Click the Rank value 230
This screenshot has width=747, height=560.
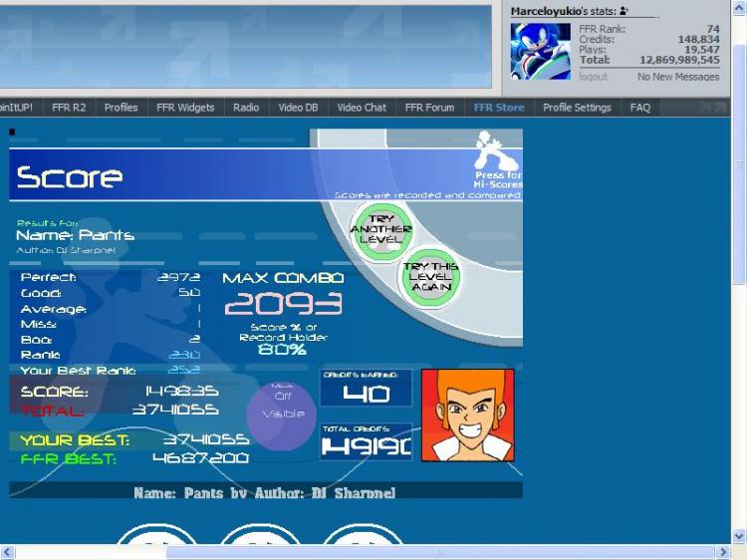pyautogui.click(x=184, y=355)
